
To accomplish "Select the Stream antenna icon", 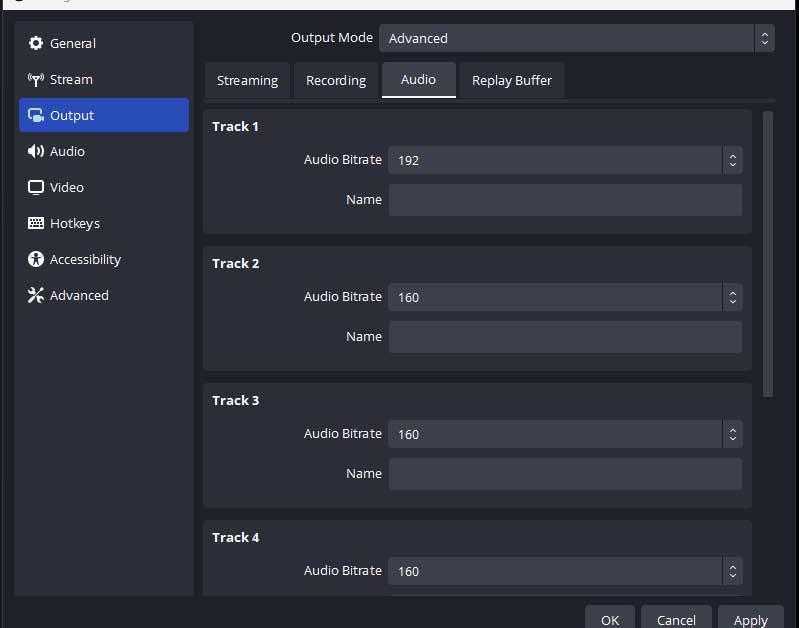I will coord(36,79).
